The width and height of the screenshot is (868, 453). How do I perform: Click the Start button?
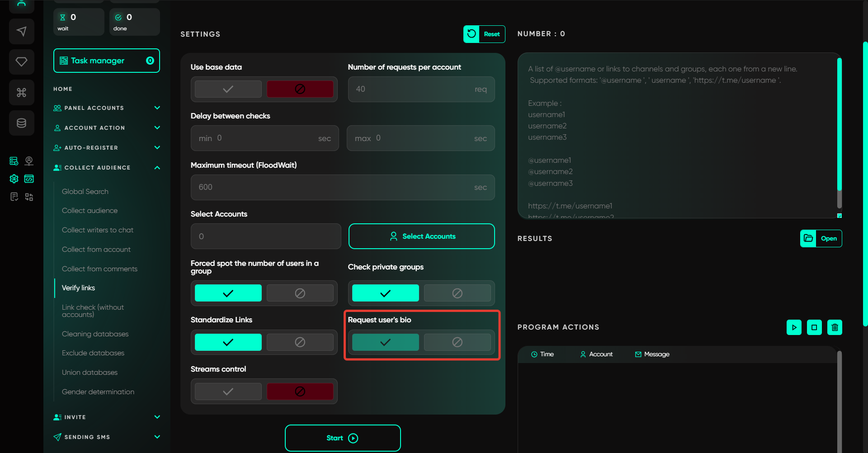343,438
